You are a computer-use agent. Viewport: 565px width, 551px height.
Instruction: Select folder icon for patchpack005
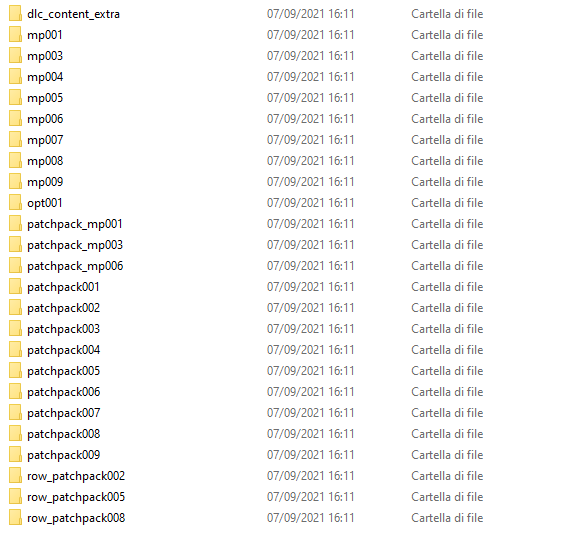click(x=15, y=370)
